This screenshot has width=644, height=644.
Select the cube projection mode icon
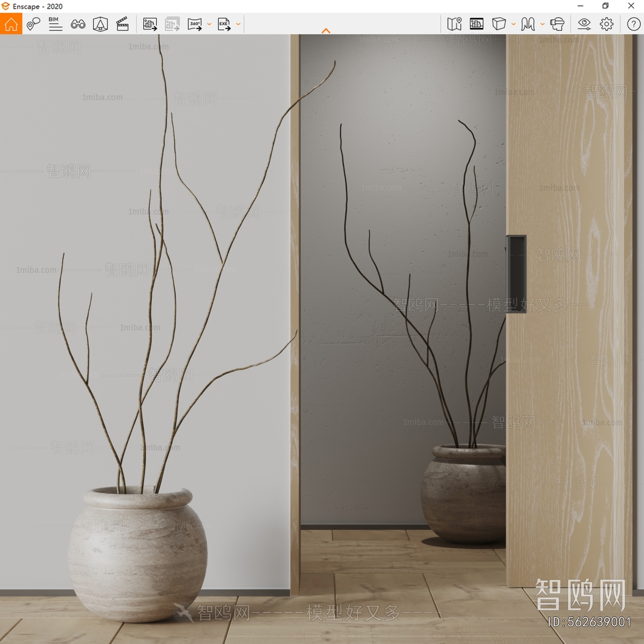pyautogui.click(x=499, y=24)
